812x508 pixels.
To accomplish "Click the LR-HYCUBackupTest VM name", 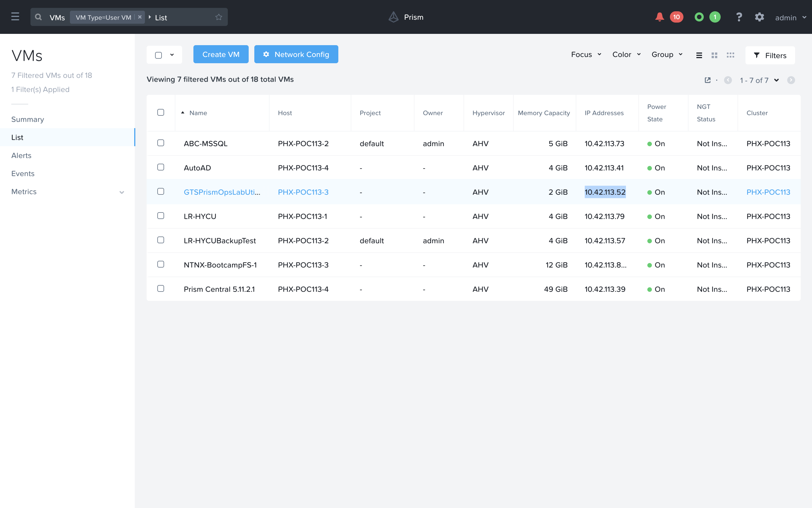I will click(x=219, y=240).
